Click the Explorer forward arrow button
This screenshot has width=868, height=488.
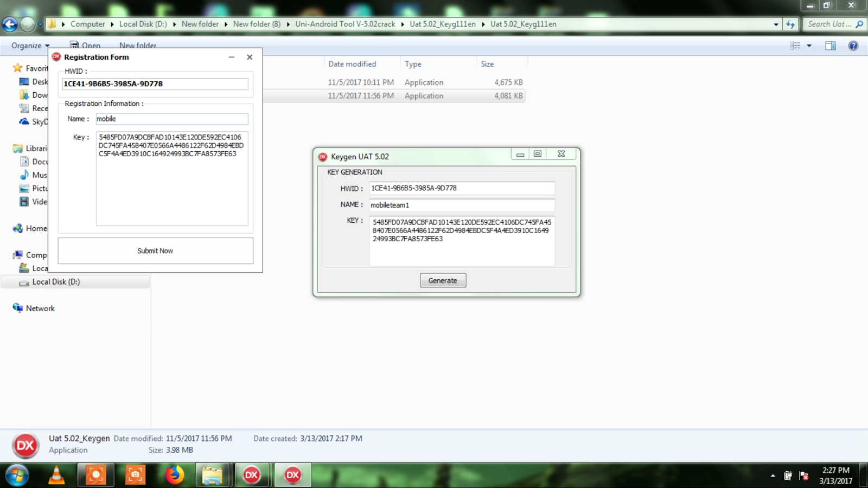(x=27, y=24)
